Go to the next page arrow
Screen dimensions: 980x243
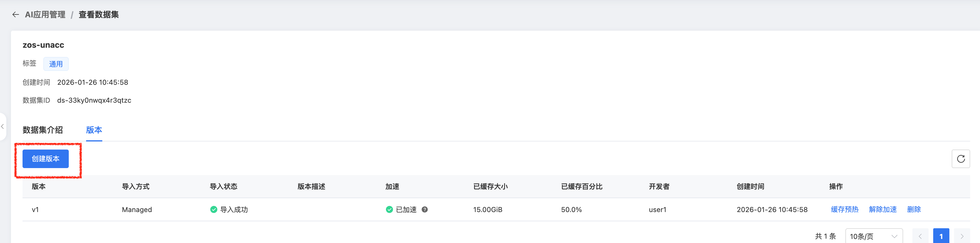click(x=962, y=236)
